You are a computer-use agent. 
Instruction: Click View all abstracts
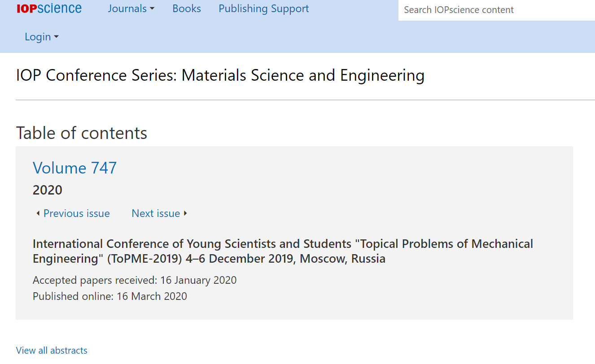coord(52,350)
